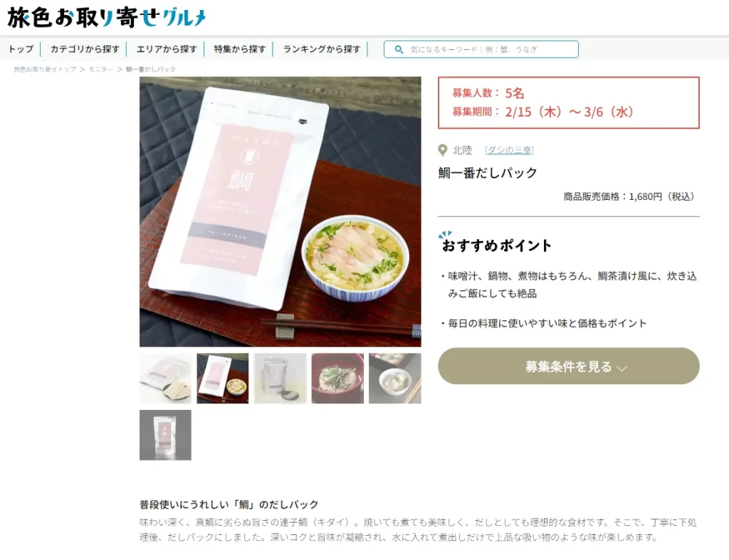Select fourth thumbnail of red bowl dish
This screenshot has width=729, height=560.
[337, 379]
